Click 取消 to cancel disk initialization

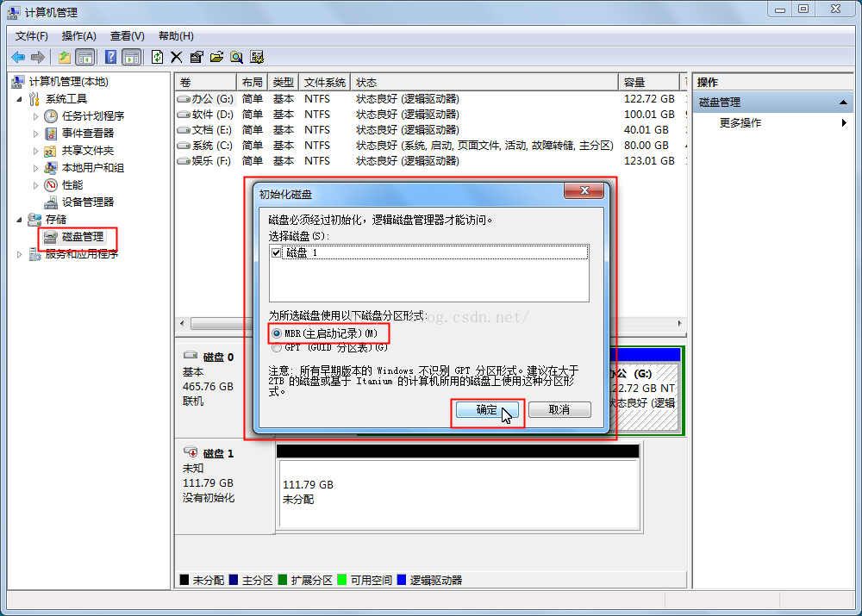pyautogui.click(x=559, y=410)
